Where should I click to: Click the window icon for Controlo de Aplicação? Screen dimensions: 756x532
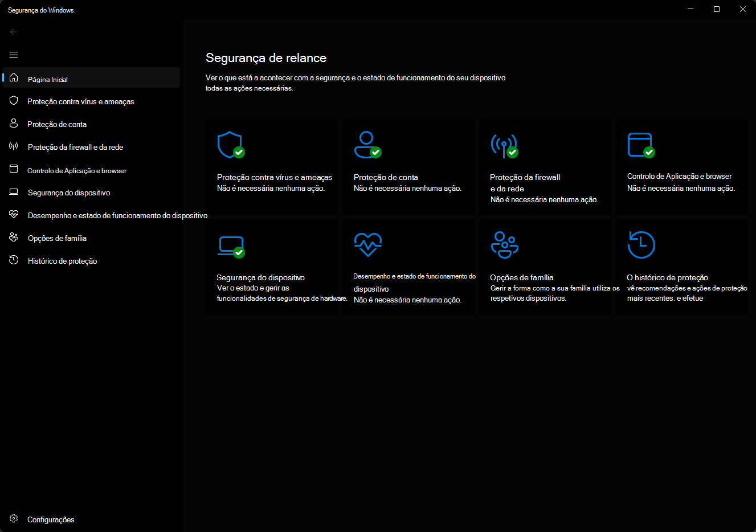pos(14,169)
